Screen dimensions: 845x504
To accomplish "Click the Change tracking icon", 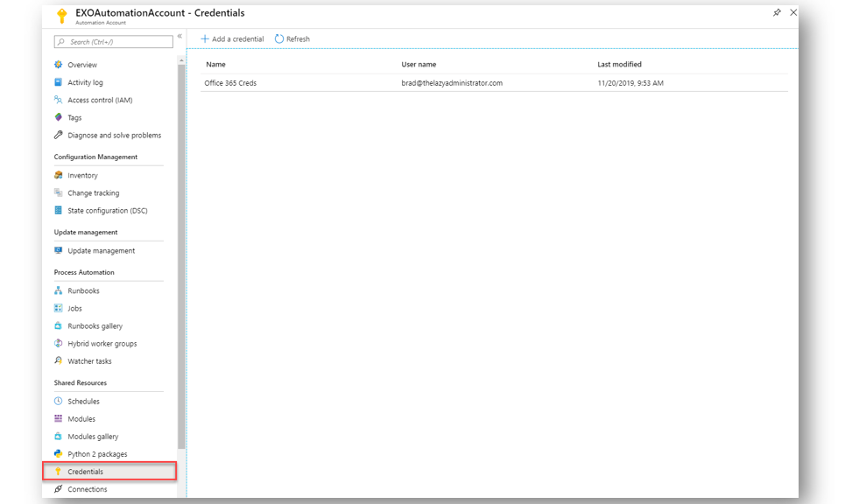I will tap(58, 192).
